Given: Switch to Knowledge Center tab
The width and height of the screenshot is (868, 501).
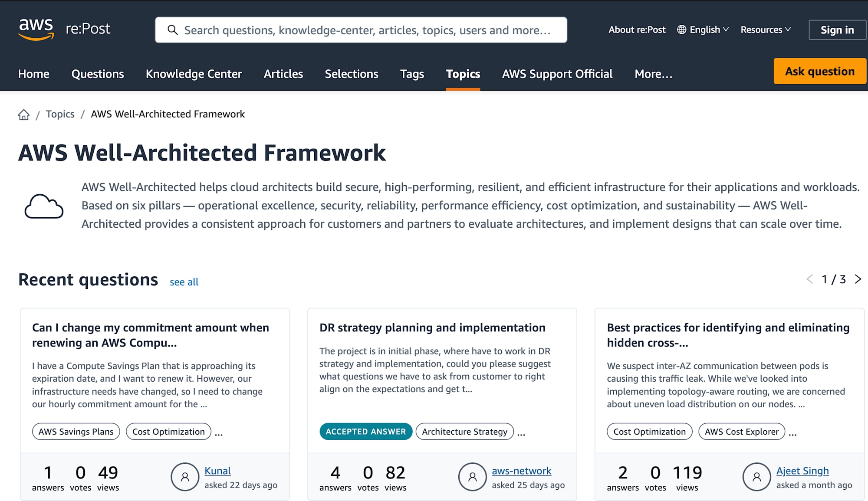Looking at the screenshot, I should point(194,74).
